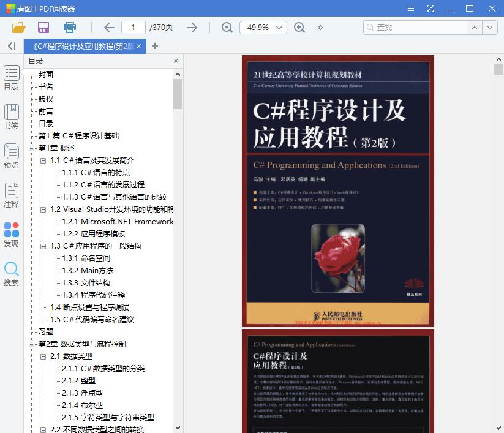Select 1.2.2 应用程序模板
This screenshot has height=433, width=504.
point(94,234)
